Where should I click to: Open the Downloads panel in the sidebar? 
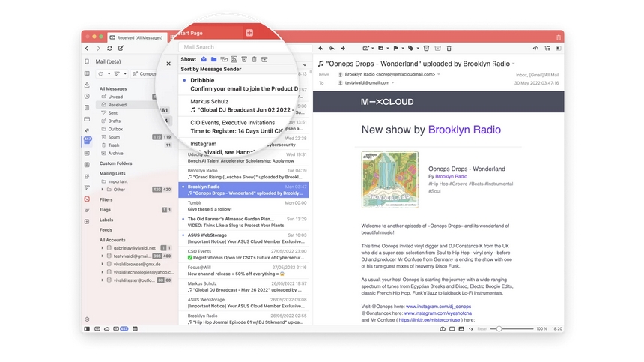[x=87, y=85]
